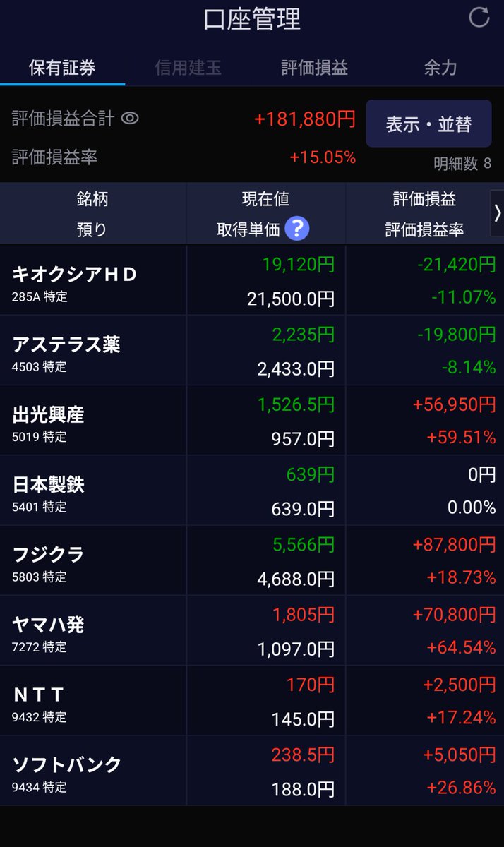This screenshot has width=504, height=847.
Task: Expand columns with the right chevron arrow
Action: tap(497, 213)
